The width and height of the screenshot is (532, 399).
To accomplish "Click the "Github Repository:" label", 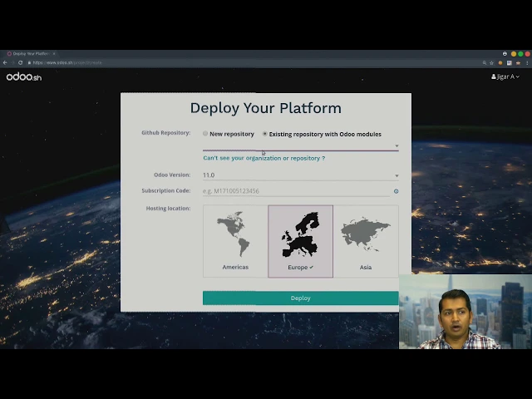I will tap(166, 133).
